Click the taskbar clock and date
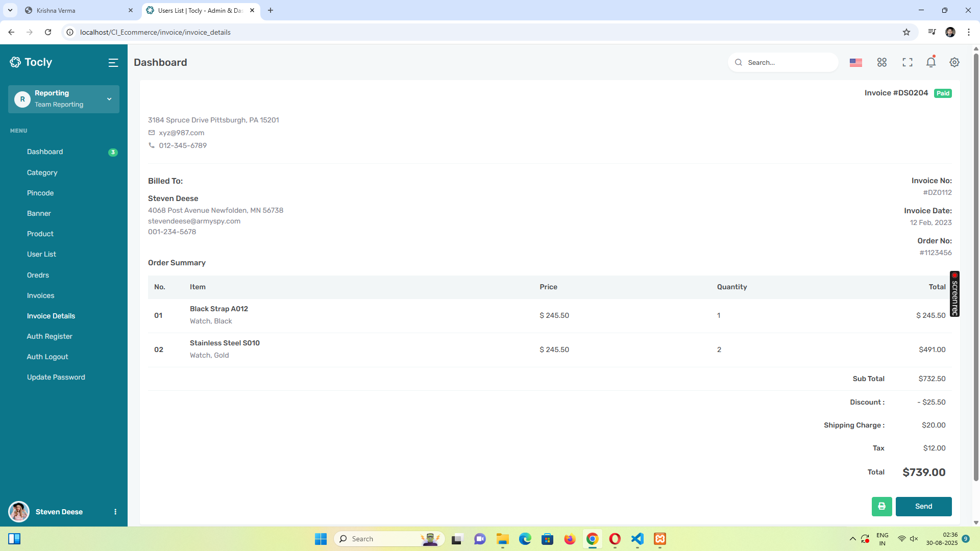Screen dimensions: 980x551 (x=942, y=539)
